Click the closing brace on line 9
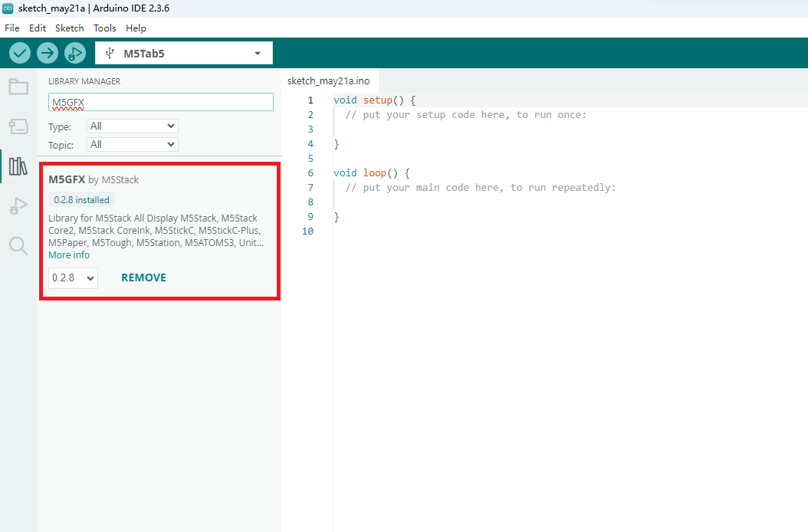Screen dimensions: 808x532 coord(337,216)
